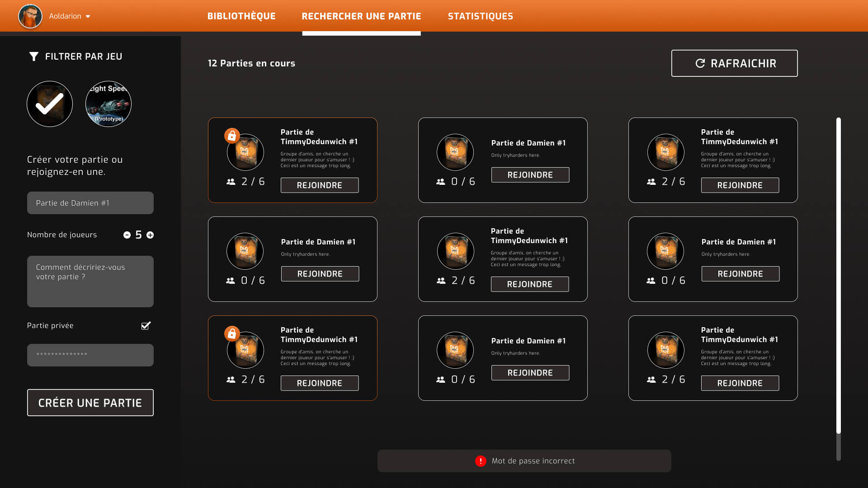This screenshot has width=868, height=488.
Task: Open the Statistiques tab
Action: click(480, 16)
